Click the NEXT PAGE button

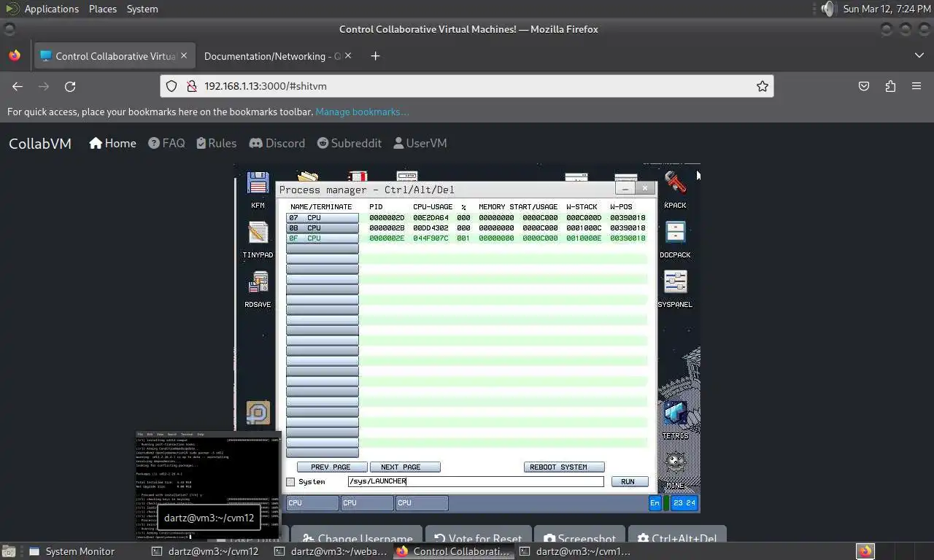(x=405, y=467)
